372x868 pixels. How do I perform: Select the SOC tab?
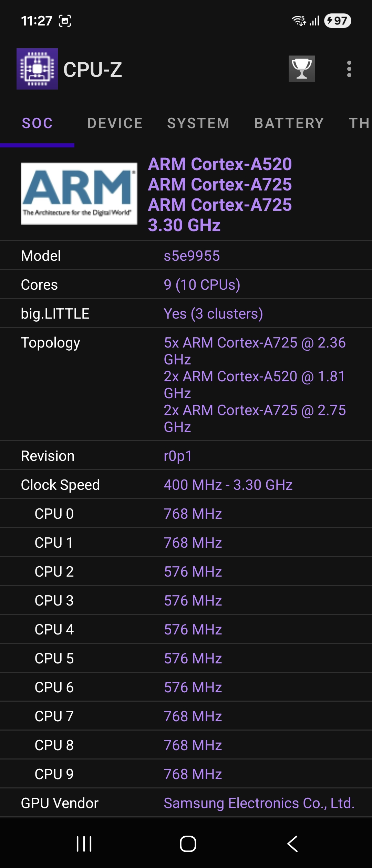coord(37,123)
